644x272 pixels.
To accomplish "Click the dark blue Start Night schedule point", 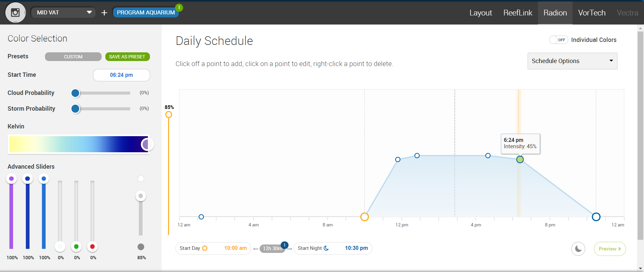I will point(596,217).
